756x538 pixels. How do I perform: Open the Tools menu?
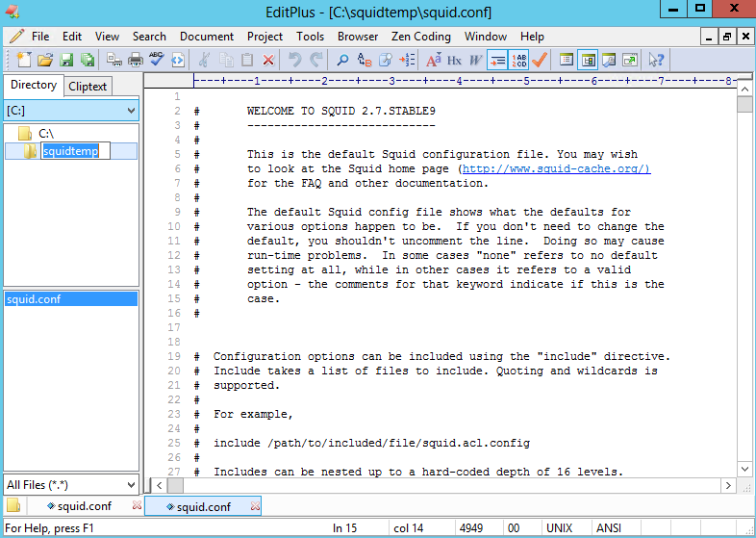tap(310, 37)
